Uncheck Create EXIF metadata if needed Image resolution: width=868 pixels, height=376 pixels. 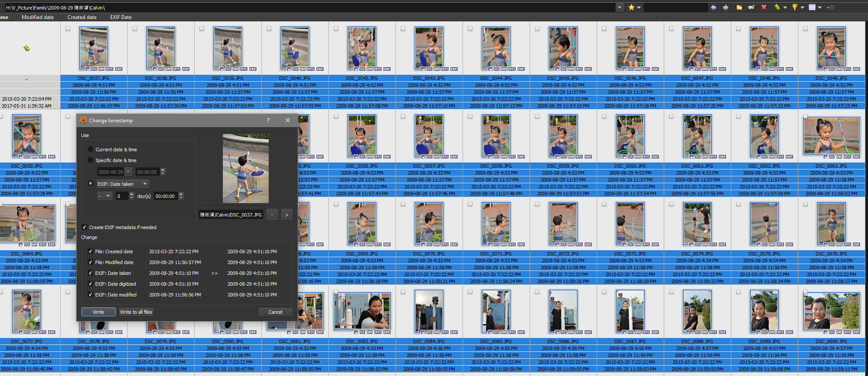point(84,227)
